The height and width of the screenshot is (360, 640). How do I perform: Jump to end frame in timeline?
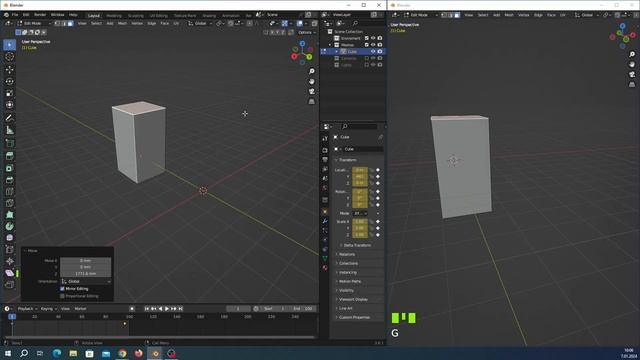[180, 309]
